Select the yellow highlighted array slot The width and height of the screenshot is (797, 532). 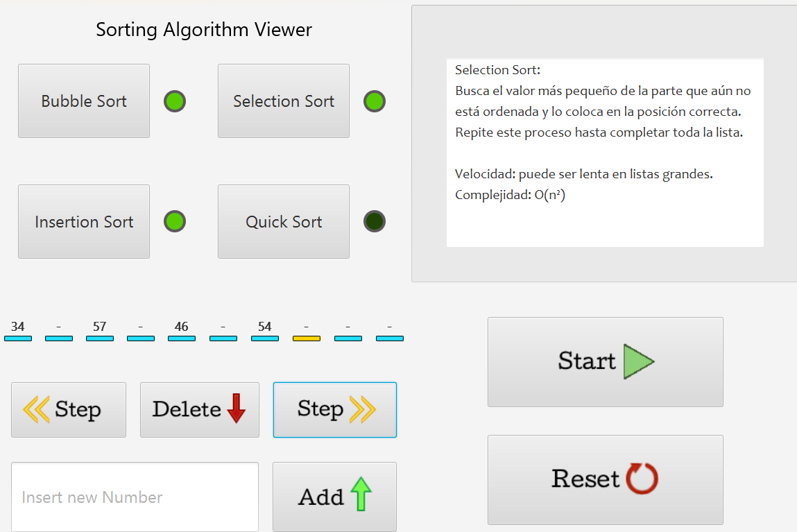click(x=307, y=332)
